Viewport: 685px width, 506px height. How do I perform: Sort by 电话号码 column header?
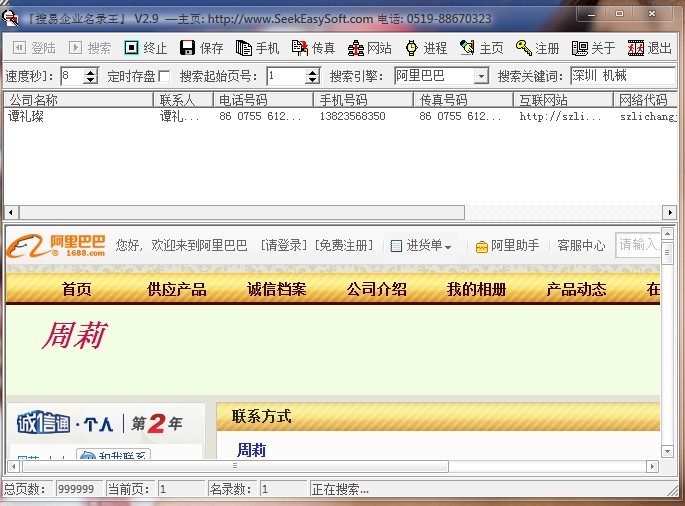tap(263, 100)
